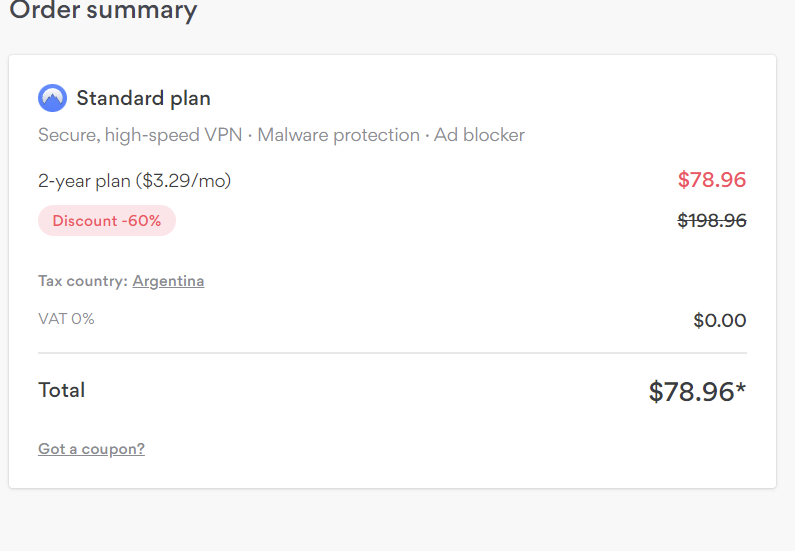Click the NordVPN mountain logo icon
Screen dimensions: 795x551
[x=52, y=98]
